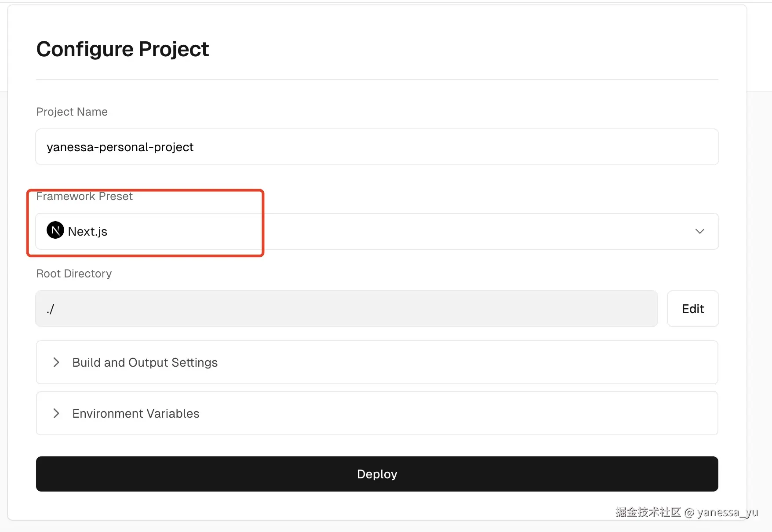Click the Root Directory path field

pos(346,309)
